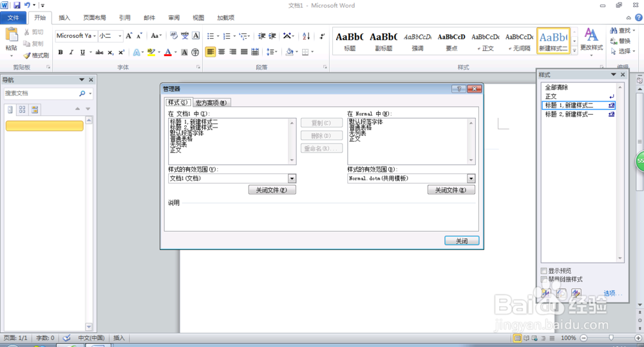Expand the styles gallery more arrow
The width and height of the screenshot is (644, 347).
pyautogui.click(x=574, y=50)
